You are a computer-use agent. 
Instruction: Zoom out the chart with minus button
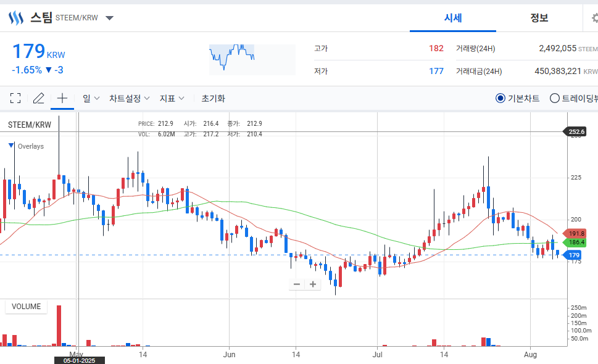pos(297,284)
